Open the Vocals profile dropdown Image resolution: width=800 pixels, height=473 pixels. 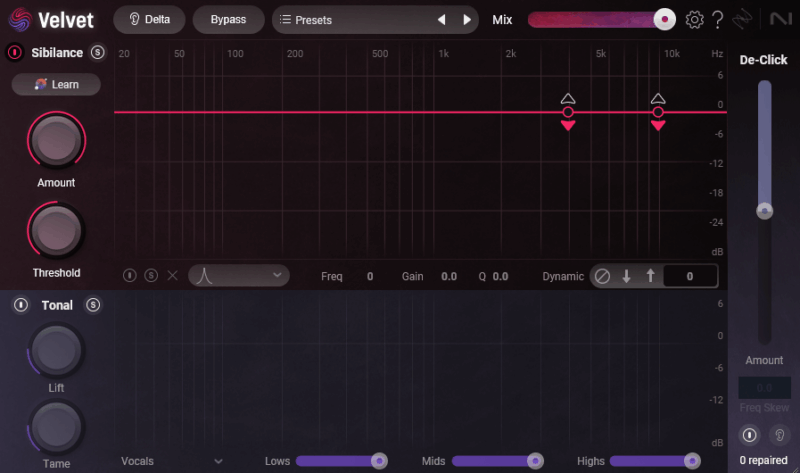pyautogui.click(x=171, y=461)
